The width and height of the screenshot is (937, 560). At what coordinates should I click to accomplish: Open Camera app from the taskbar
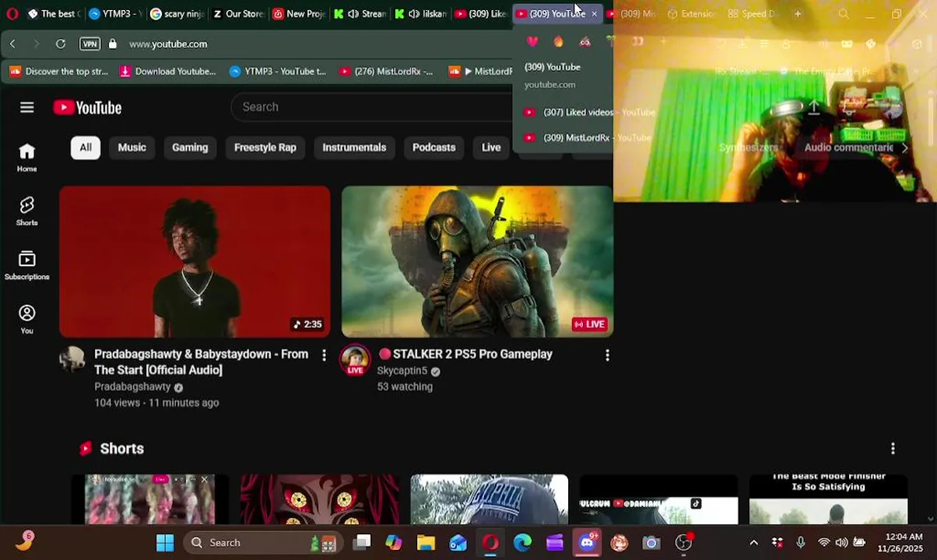click(651, 542)
